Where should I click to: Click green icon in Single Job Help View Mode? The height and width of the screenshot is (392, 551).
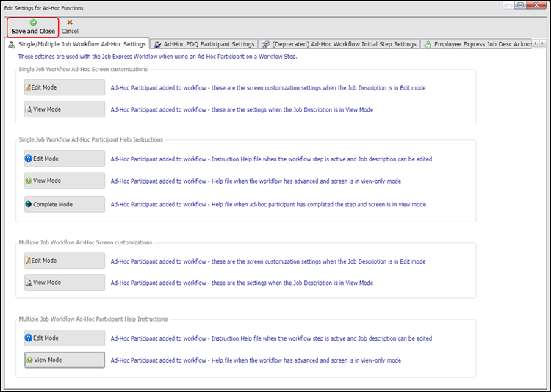tap(29, 181)
